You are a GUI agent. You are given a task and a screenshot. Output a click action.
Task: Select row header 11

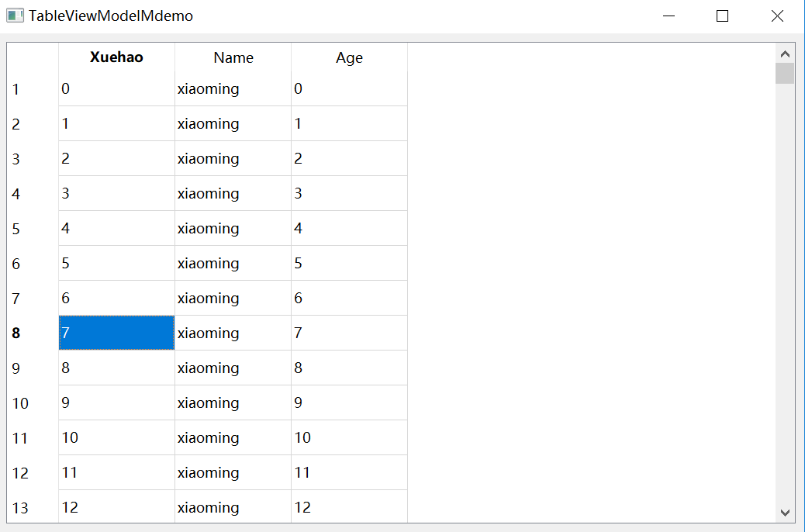tap(33, 438)
